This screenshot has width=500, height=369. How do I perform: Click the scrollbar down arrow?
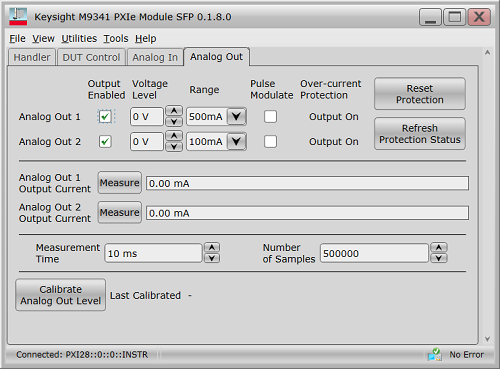tap(487, 339)
